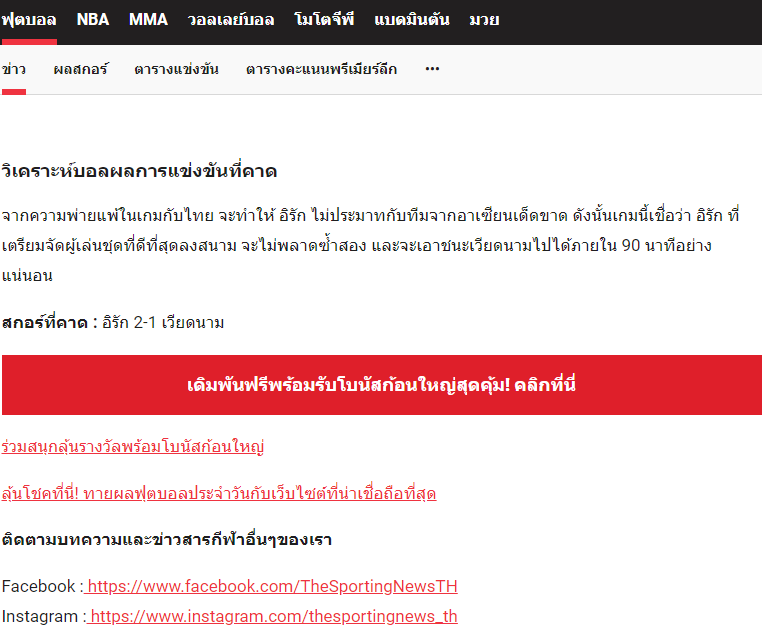
Task: Follow the ร่วมสนุกลุ้นรางวัล bonus link
Action: tap(133, 446)
